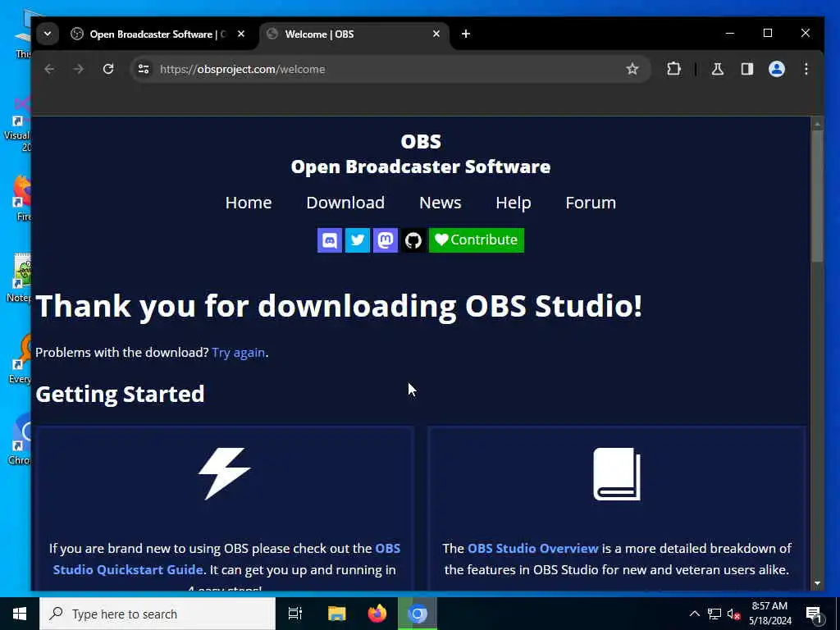Click the Chrome taskbar icon

pos(418,614)
